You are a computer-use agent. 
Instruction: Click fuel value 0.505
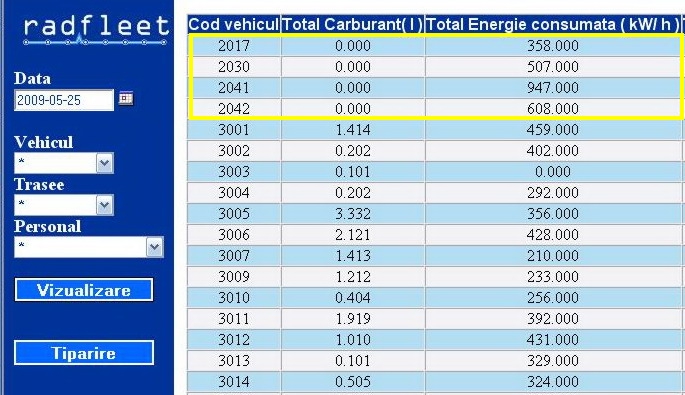(353, 381)
